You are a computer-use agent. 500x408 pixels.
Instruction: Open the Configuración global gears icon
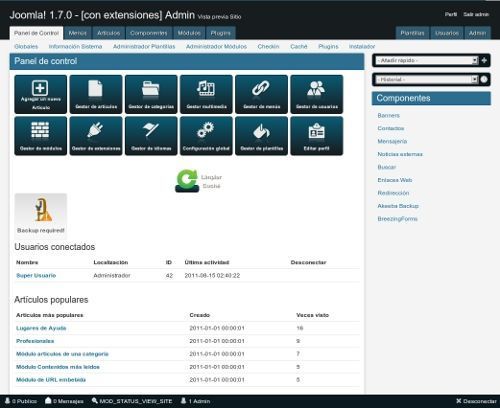tap(206, 136)
